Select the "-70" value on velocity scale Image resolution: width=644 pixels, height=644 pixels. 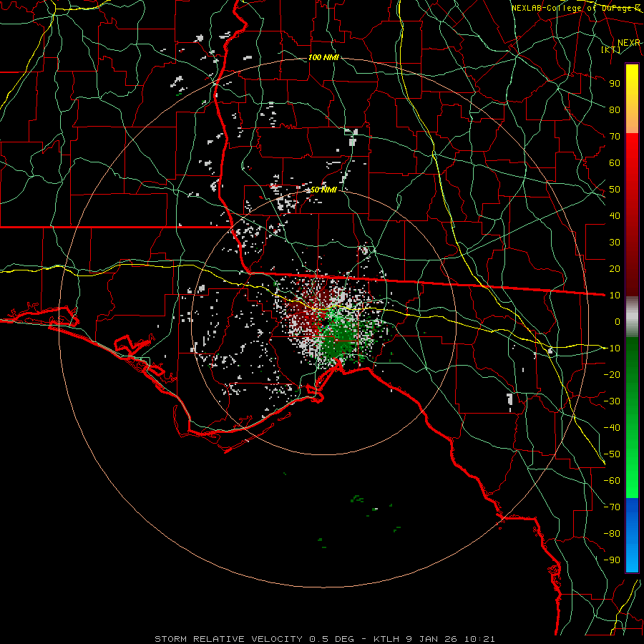coord(612,507)
